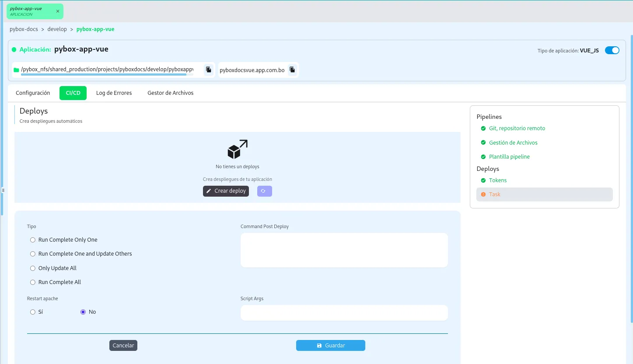Viewport: 633px width, 364px height.
Task: Choose Run Complete All type
Action: click(x=33, y=282)
